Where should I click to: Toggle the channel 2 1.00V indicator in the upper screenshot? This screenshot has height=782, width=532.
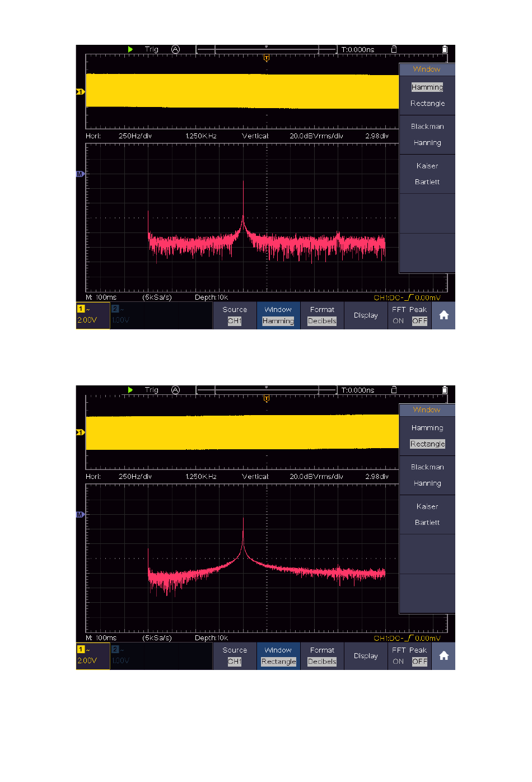[x=121, y=315]
